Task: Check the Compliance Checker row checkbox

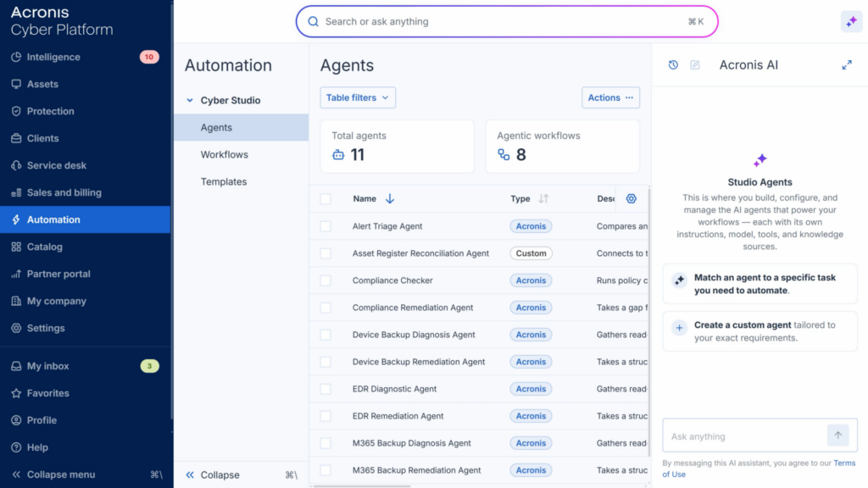Action: pyautogui.click(x=325, y=280)
